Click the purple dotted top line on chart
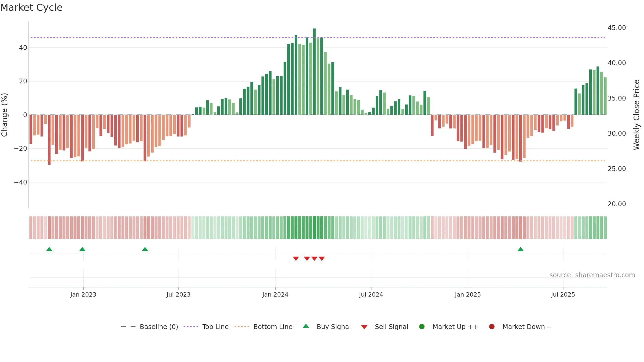Screen dimensions: 644x362 click(318, 37)
